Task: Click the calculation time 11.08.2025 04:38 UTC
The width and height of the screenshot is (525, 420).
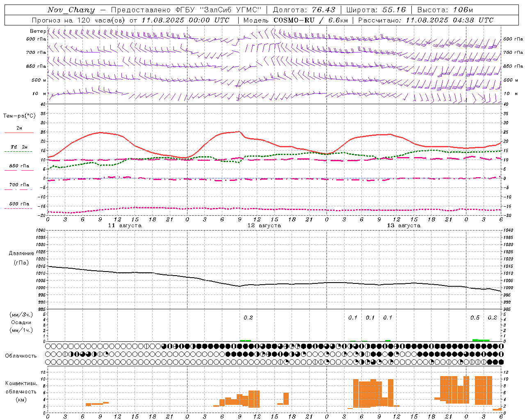Action: 450,20
